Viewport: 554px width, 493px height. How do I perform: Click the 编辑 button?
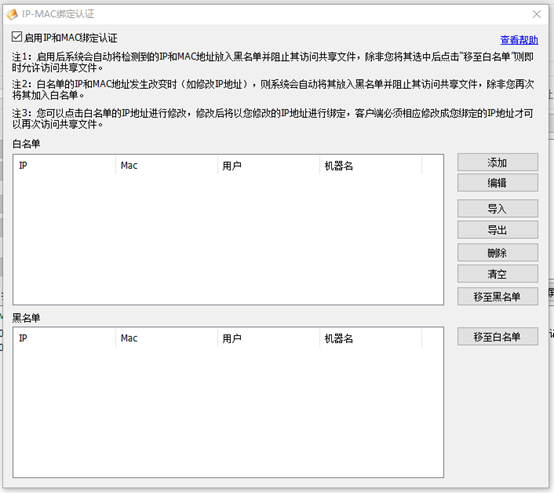pyautogui.click(x=497, y=183)
